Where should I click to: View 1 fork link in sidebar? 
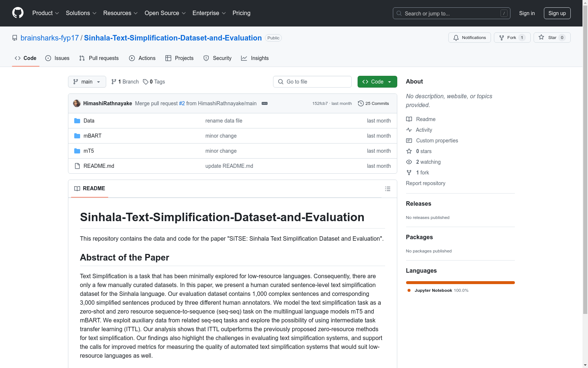point(417,173)
